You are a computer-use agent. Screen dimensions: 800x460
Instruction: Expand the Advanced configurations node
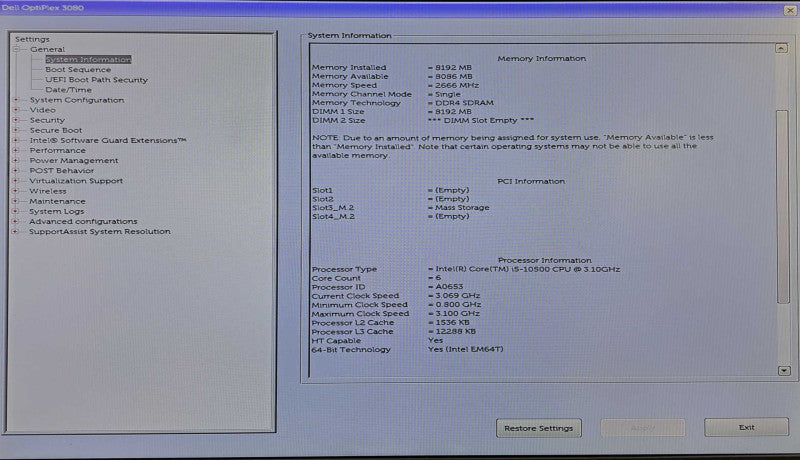click(16, 221)
